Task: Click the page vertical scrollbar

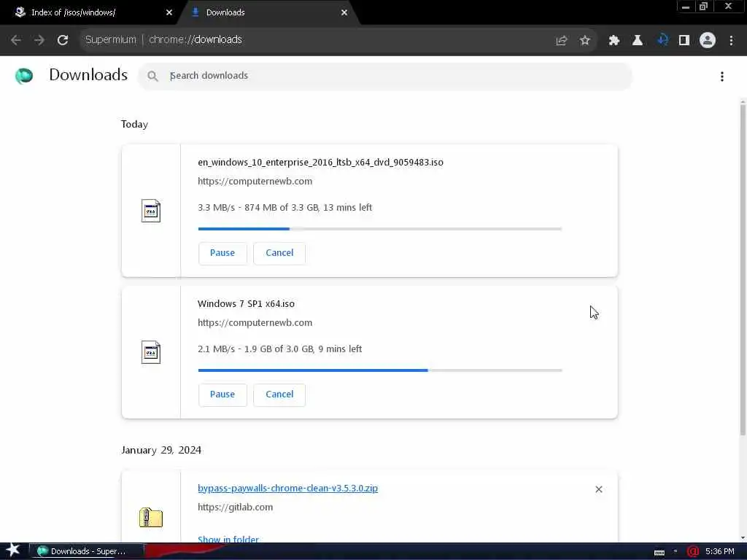Action: point(743,268)
